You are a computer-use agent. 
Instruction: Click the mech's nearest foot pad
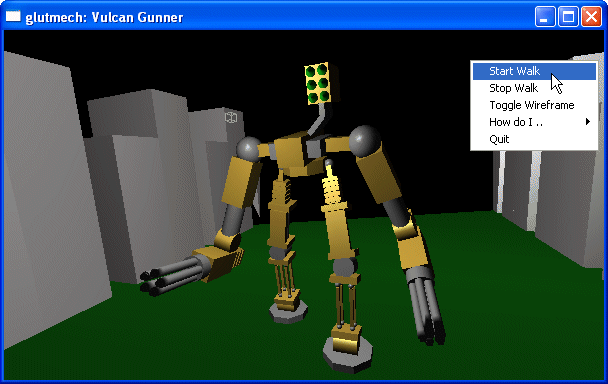click(348, 354)
